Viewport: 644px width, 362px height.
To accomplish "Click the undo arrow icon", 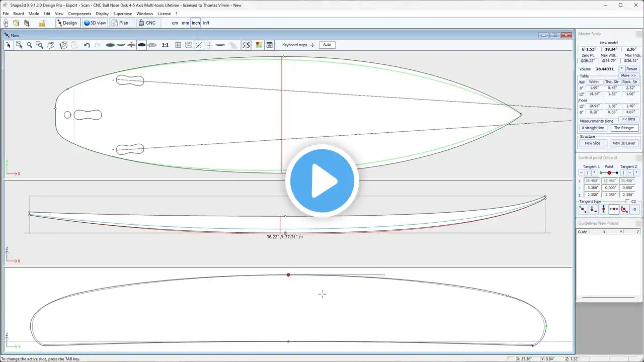I will coord(87,45).
